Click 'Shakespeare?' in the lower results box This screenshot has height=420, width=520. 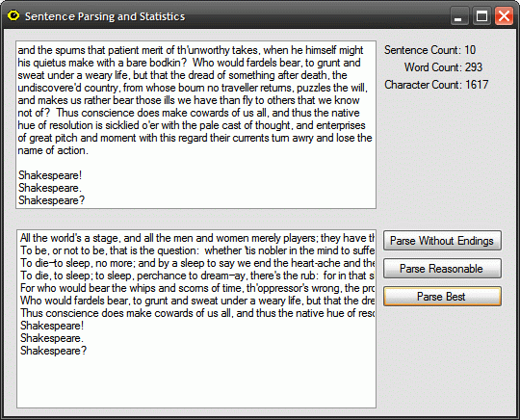pyautogui.click(x=53, y=351)
